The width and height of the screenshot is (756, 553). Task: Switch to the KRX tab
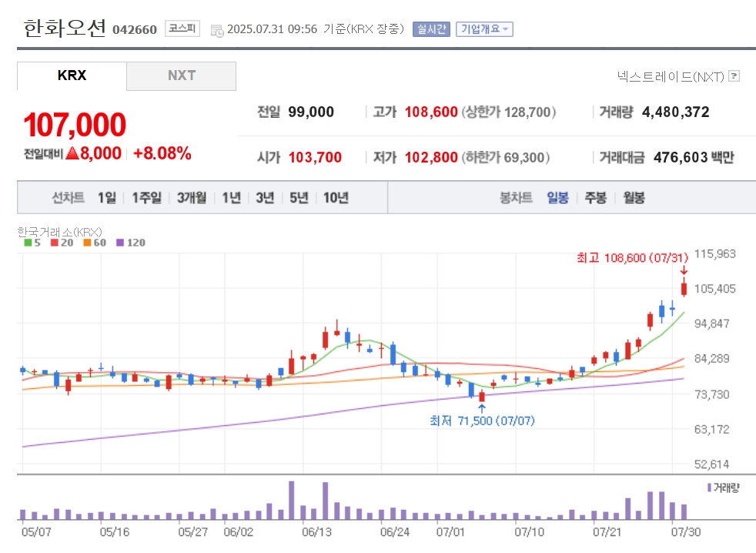[x=72, y=75]
